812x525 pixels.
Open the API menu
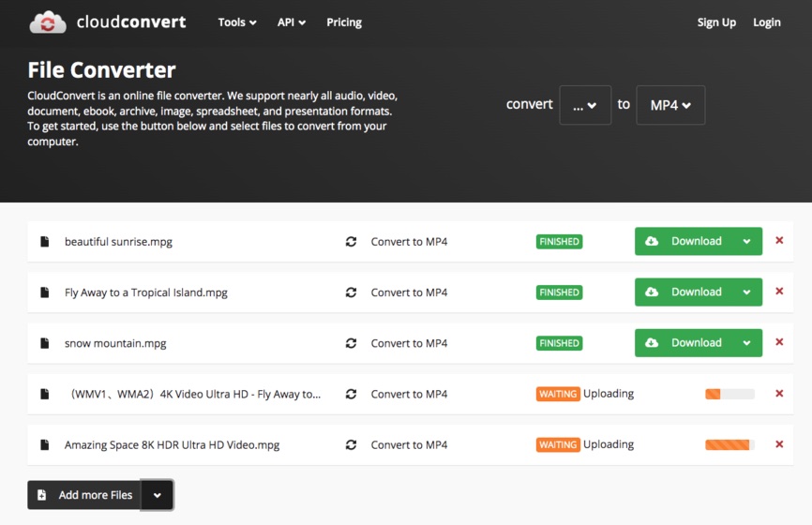coord(292,22)
